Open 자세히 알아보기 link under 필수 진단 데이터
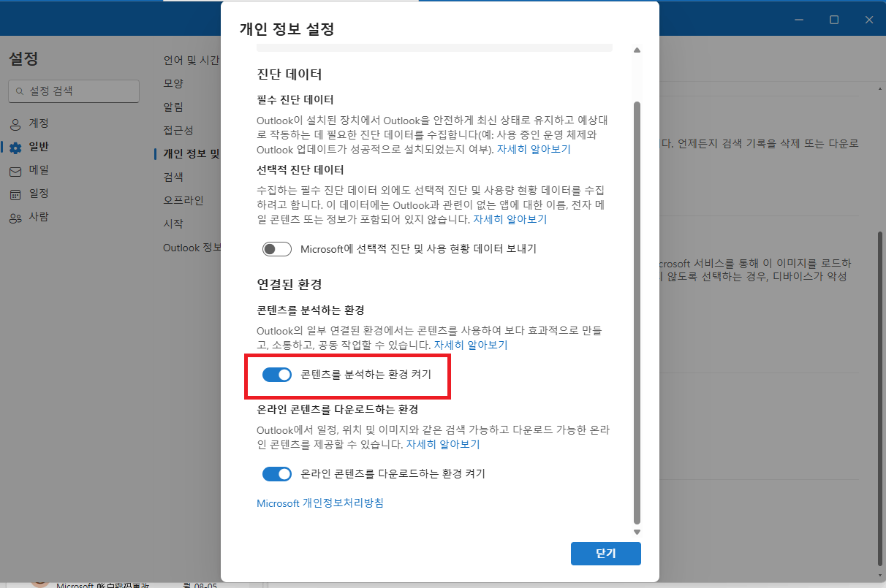The height and width of the screenshot is (588, 886). coord(534,149)
